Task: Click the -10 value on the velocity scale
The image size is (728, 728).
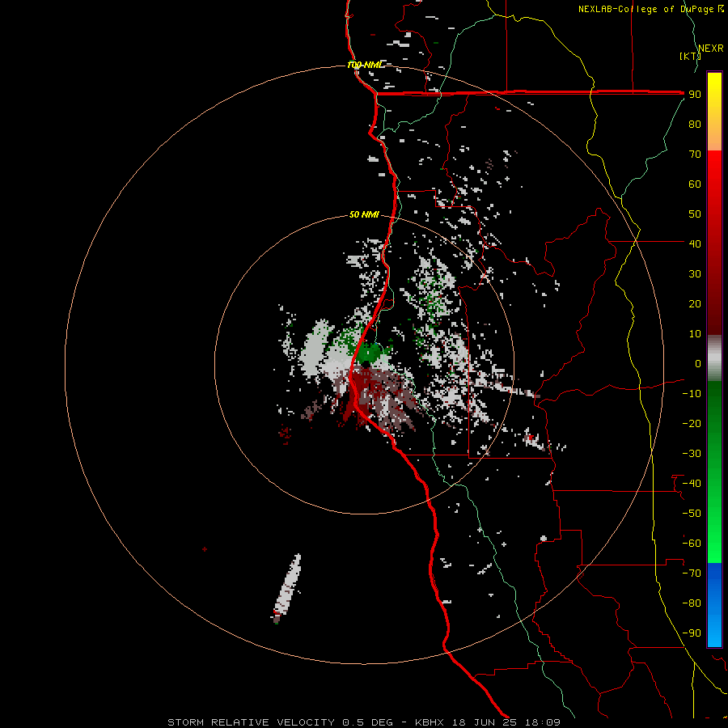Action: [x=692, y=394]
